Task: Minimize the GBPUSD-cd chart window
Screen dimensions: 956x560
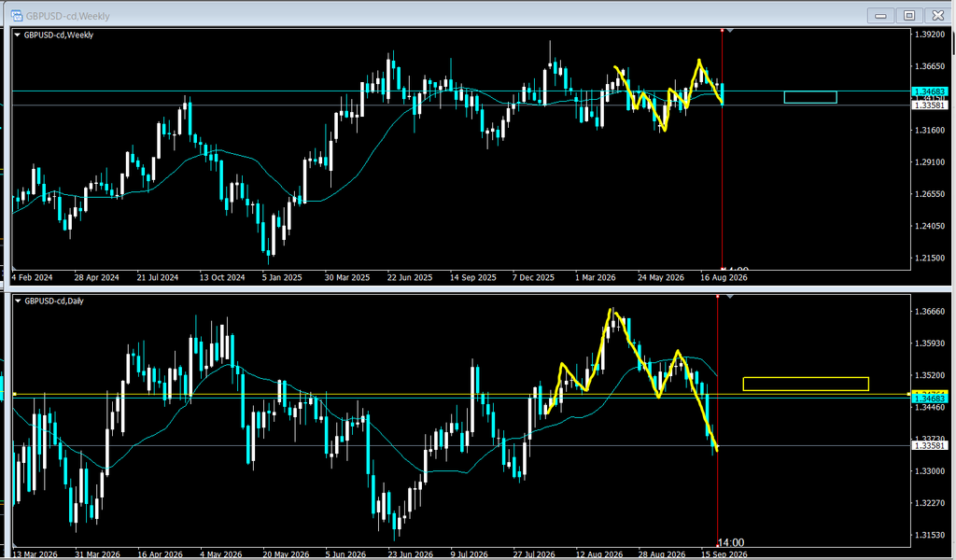Action: pyautogui.click(x=881, y=15)
